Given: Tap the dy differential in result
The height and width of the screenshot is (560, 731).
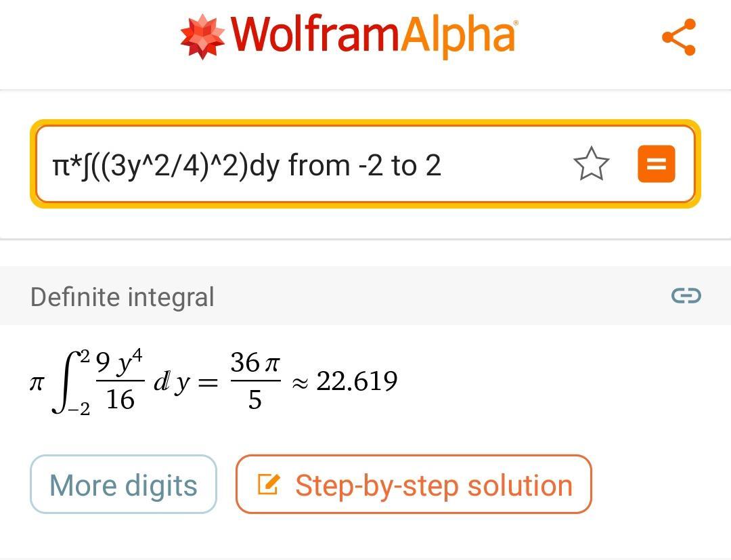Looking at the screenshot, I should pyautogui.click(x=171, y=383).
